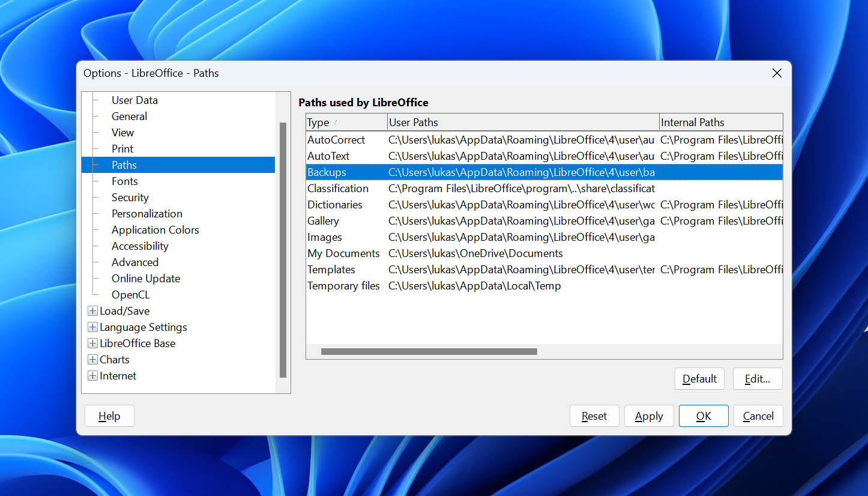Open the OpenCL options page
Image resolution: width=868 pixels, height=496 pixels.
pos(130,295)
